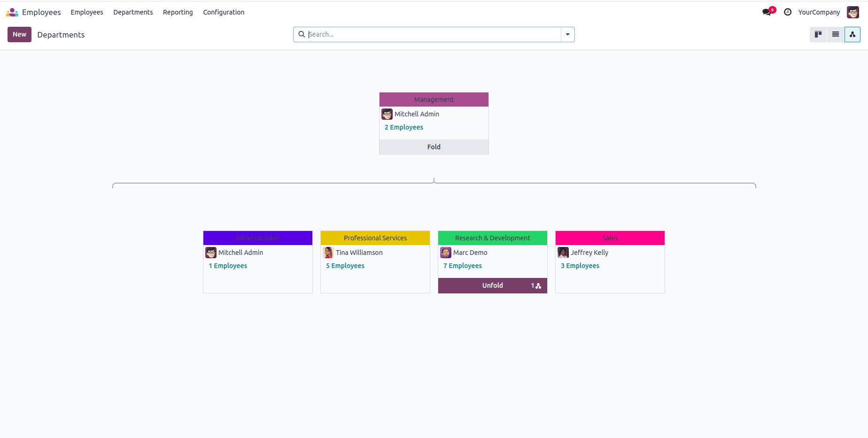Click Jeffrey Kelly's avatar

point(563,253)
